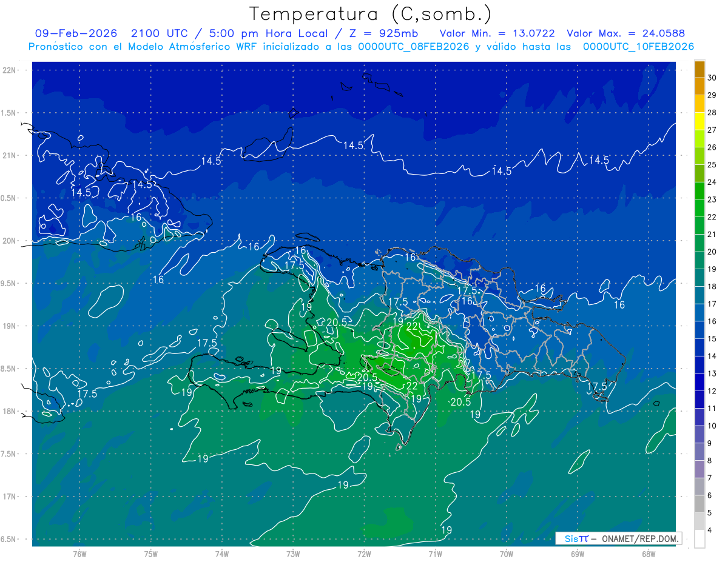
Task: Click the "17N" latitude axis label
Action: click(9, 497)
